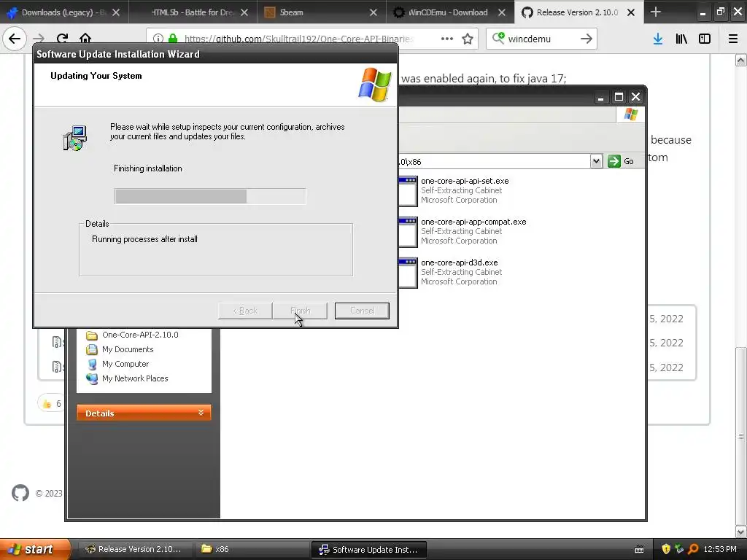The height and width of the screenshot is (560, 747).
Task: Click the Windows Start button
Action: tap(35, 549)
